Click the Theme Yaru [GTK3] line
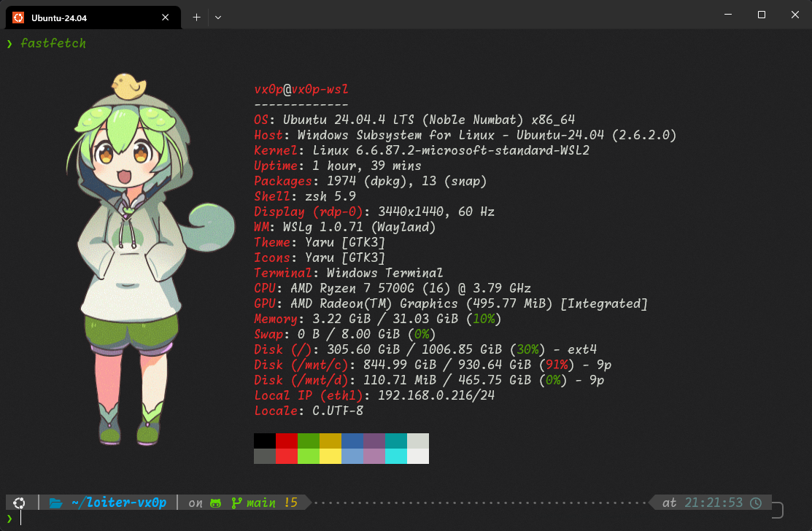This screenshot has width=812, height=531. click(x=320, y=243)
